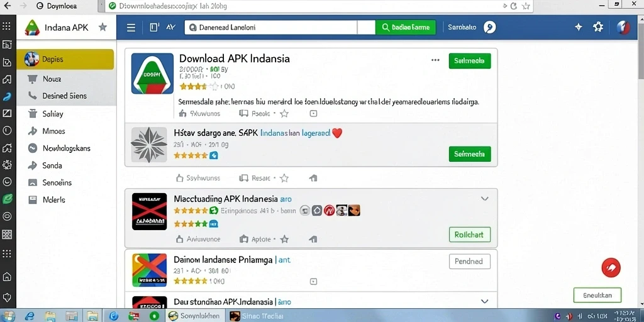The width and height of the screenshot is (644, 322).
Task: Click the green leaf icon in left strip
Action: 7,199
